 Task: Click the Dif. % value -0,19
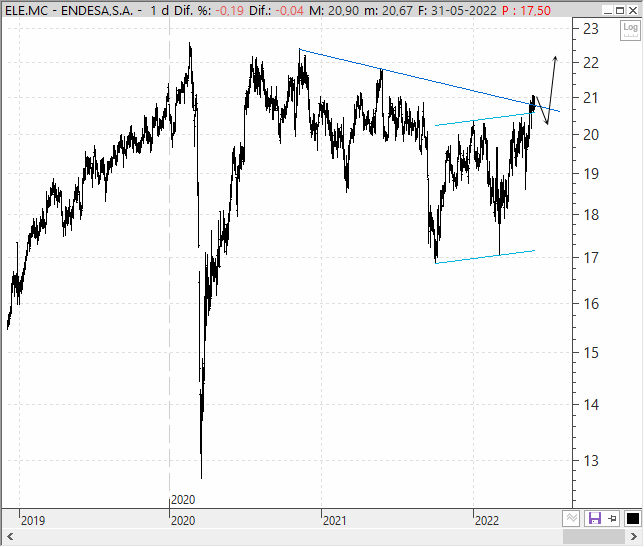point(230,10)
